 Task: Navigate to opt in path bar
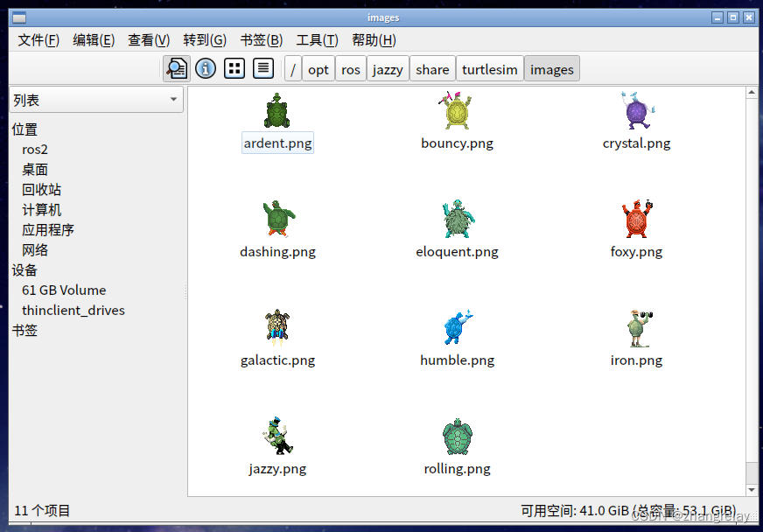pyautogui.click(x=318, y=68)
